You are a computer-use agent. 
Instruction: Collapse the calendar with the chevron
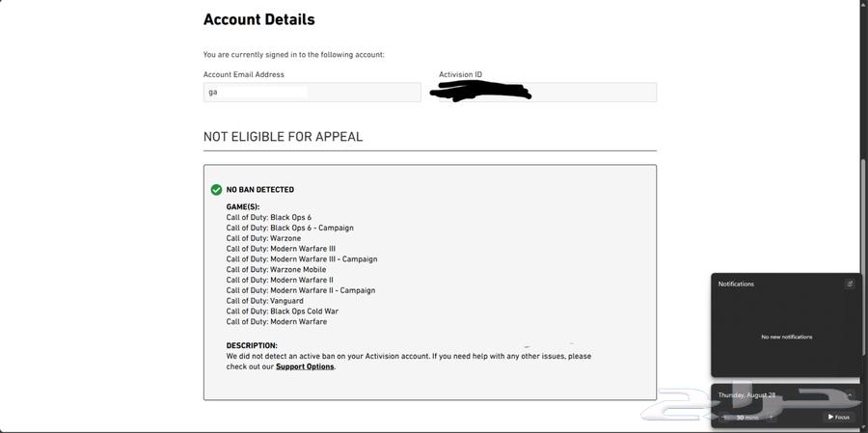[x=850, y=395]
